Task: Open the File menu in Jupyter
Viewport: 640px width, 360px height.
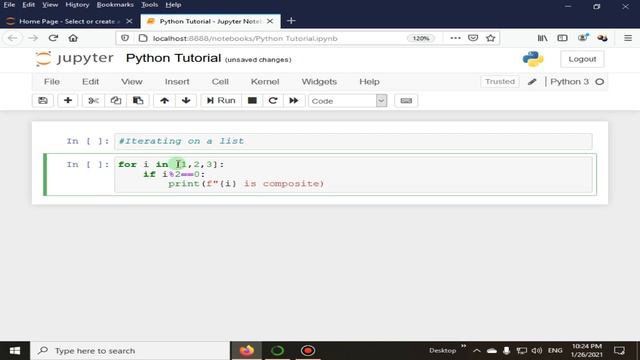Action: pyautogui.click(x=52, y=82)
